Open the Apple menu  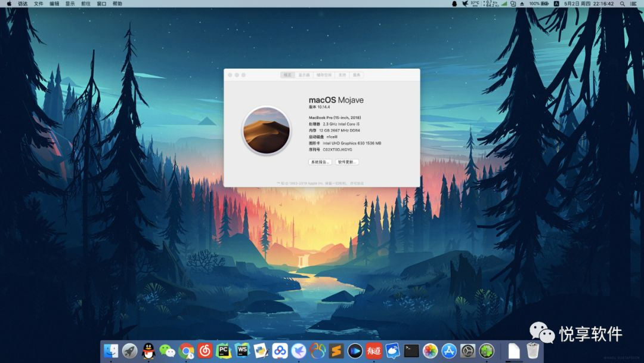coord(8,4)
